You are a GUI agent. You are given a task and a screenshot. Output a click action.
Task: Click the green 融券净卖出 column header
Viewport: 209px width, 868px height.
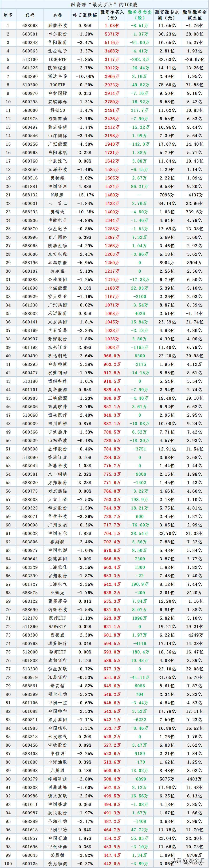(140, 15)
